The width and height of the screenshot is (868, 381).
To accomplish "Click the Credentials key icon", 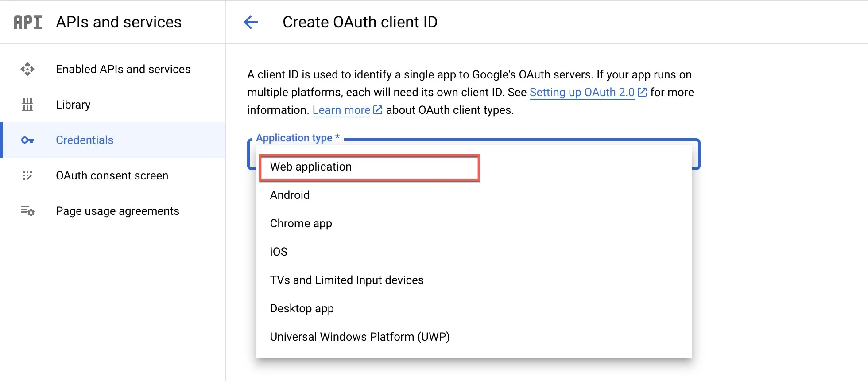I will [27, 140].
